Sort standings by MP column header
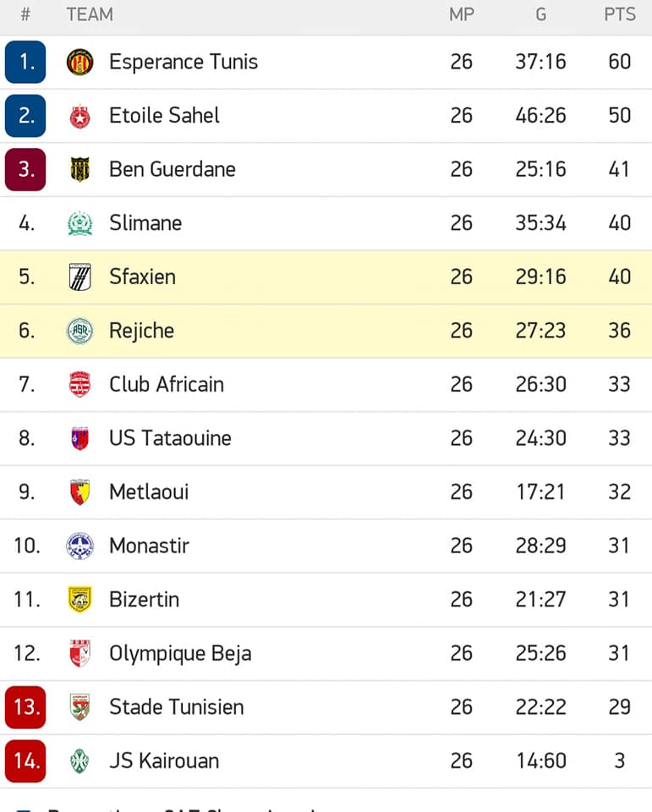652x812 pixels. [462, 14]
